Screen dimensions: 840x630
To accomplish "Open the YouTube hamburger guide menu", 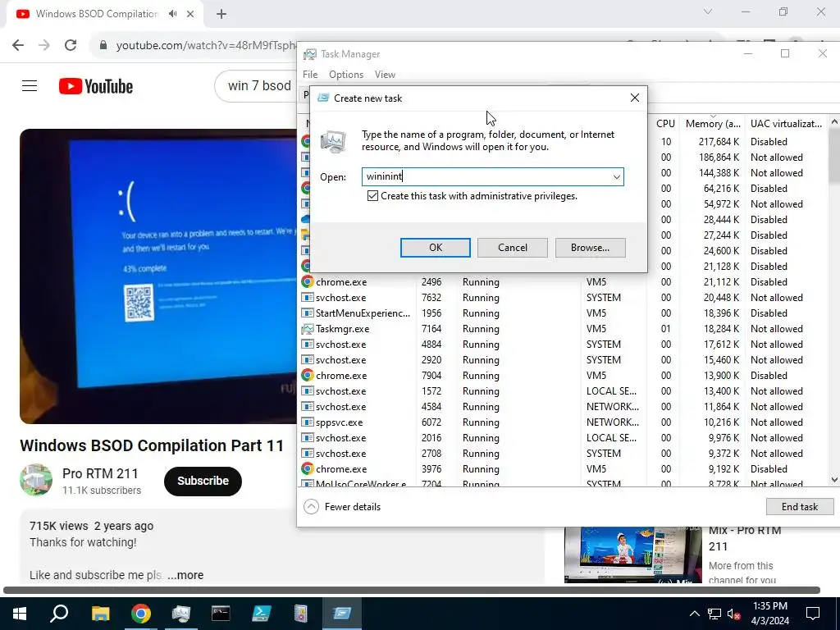I will [30, 85].
